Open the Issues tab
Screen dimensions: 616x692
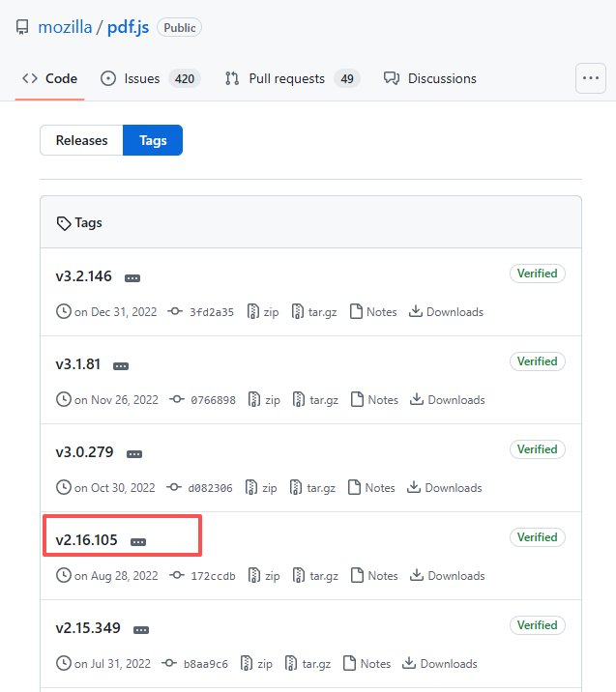pos(151,78)
